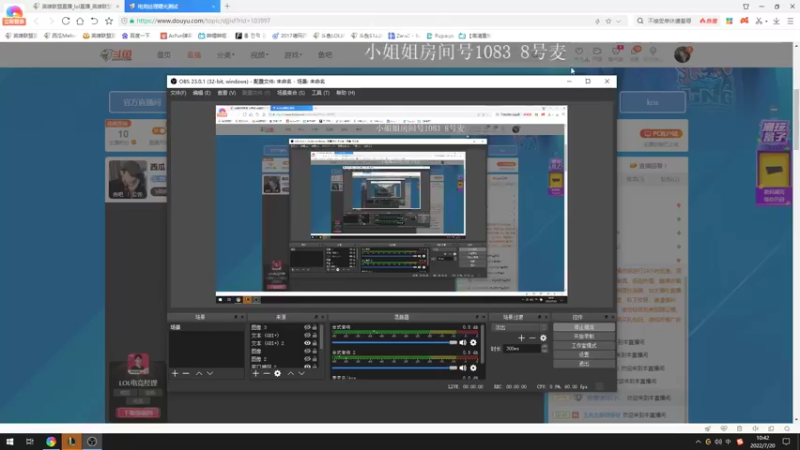
Task: Toggle visibility of source 文本 (GDI+)
Action: point(307,335)
